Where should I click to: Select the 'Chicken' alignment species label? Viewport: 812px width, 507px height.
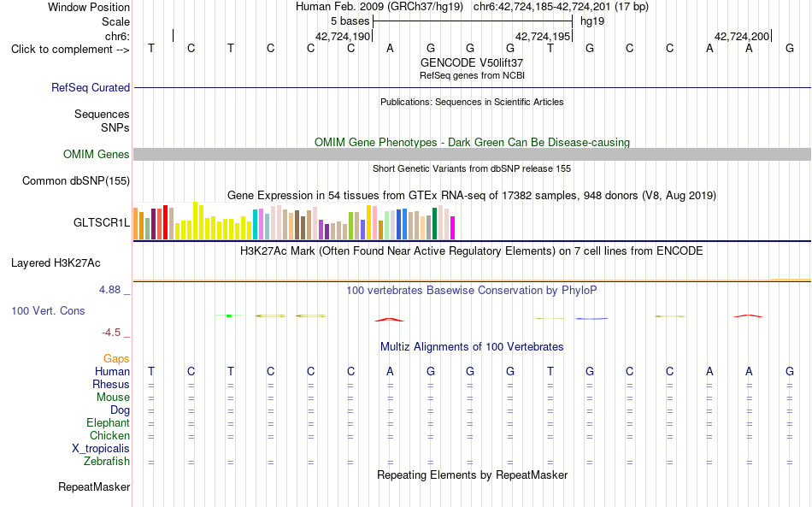(109, 435)
